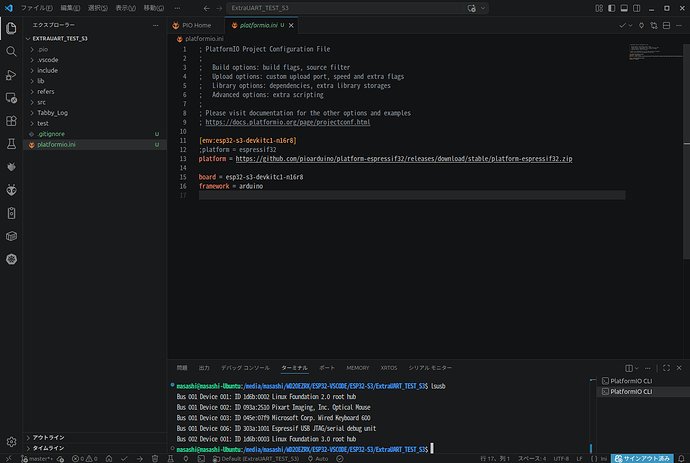Open the Remote Explorer view icon
Screen dimensions: 690x463
tap(11, 98)
